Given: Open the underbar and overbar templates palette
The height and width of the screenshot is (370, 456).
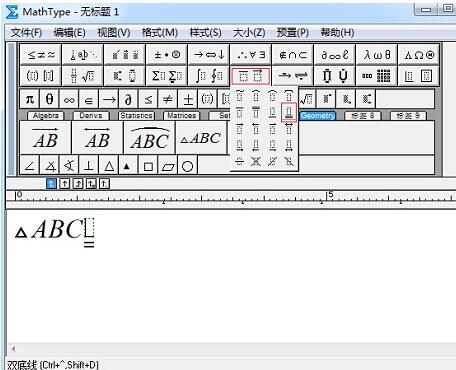Looking at the screenshot, I should (x=251, y=76).
